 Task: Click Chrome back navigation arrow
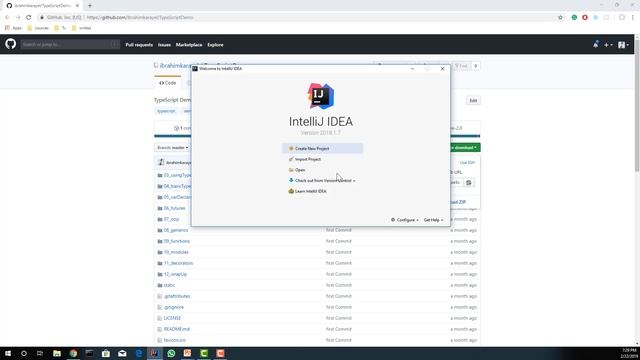[x=7, y=18]
